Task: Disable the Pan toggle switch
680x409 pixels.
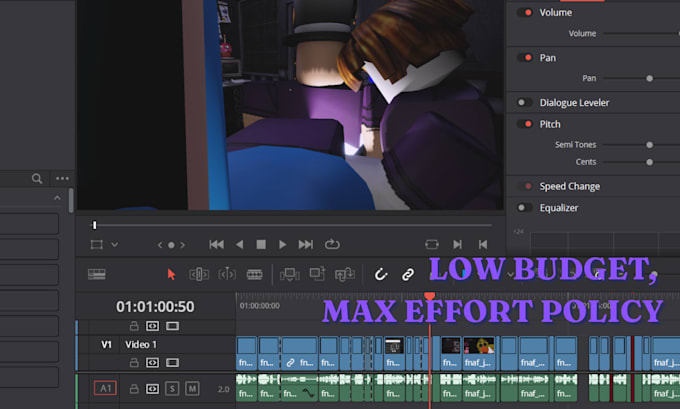Action: [525, 58]
